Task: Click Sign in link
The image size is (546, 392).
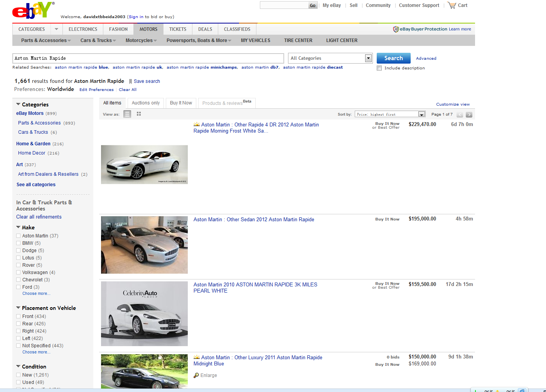Action: pos(136,17)
